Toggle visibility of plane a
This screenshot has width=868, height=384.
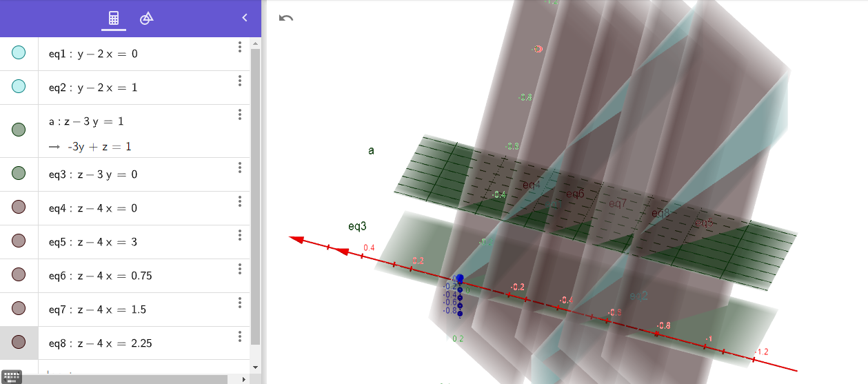[x=19, y=130]
